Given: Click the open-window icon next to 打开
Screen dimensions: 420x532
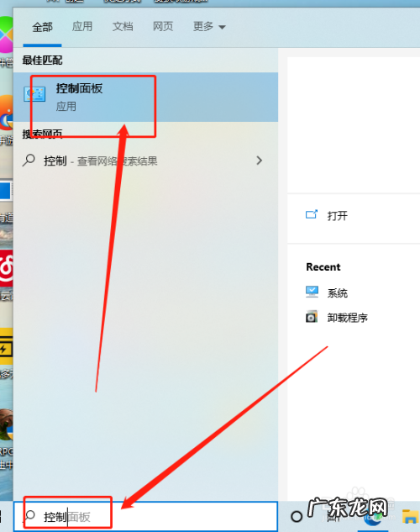Looking at the screenshot, I should 312,215.
